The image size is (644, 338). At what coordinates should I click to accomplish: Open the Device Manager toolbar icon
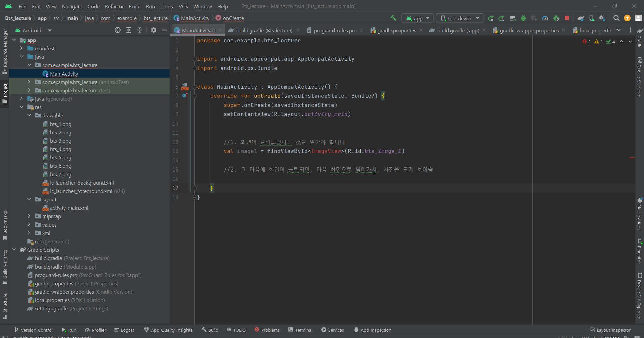pos(592,18)
